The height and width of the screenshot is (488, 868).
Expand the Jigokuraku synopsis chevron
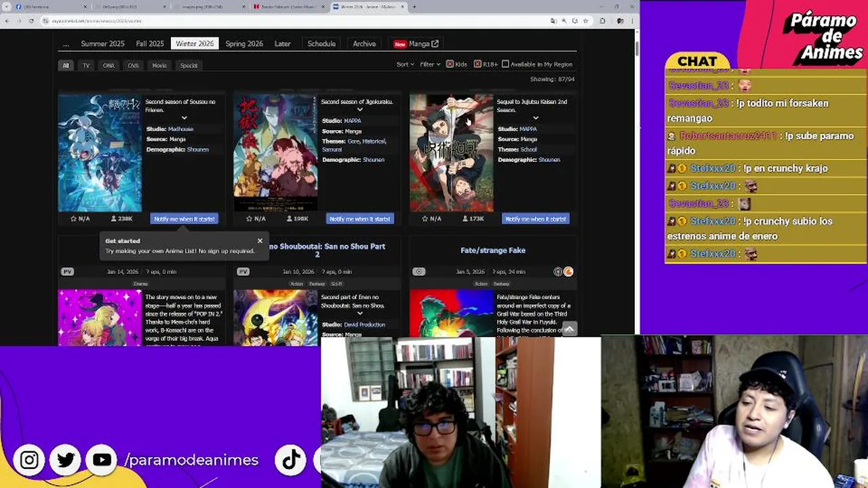[359, 110]
